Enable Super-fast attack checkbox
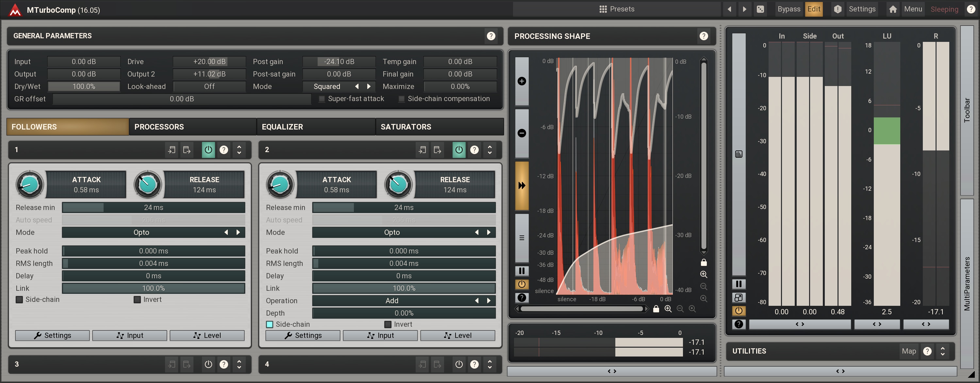 point(322,99)
